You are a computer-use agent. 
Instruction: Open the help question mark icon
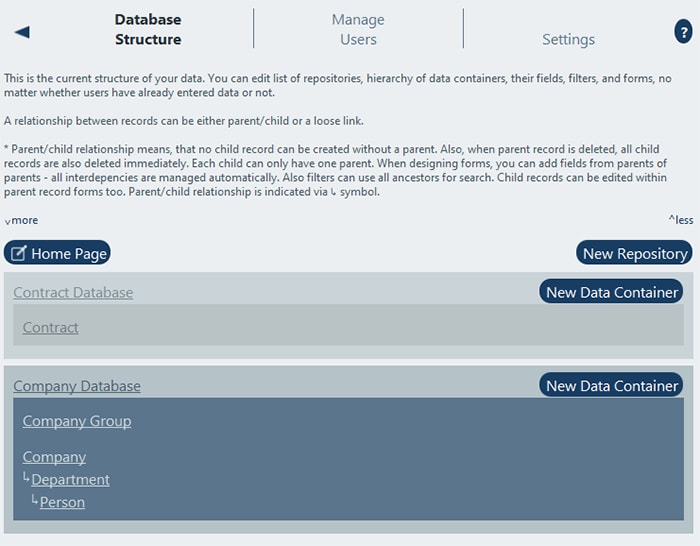pyautogui.click(x=684, y=31)
